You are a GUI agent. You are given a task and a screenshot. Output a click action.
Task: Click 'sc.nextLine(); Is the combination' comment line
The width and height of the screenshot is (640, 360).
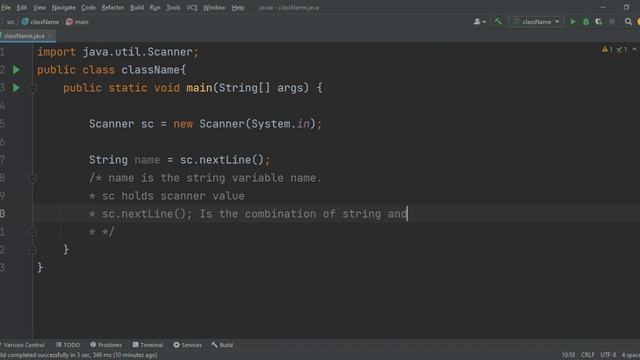(x=249, y=214)
